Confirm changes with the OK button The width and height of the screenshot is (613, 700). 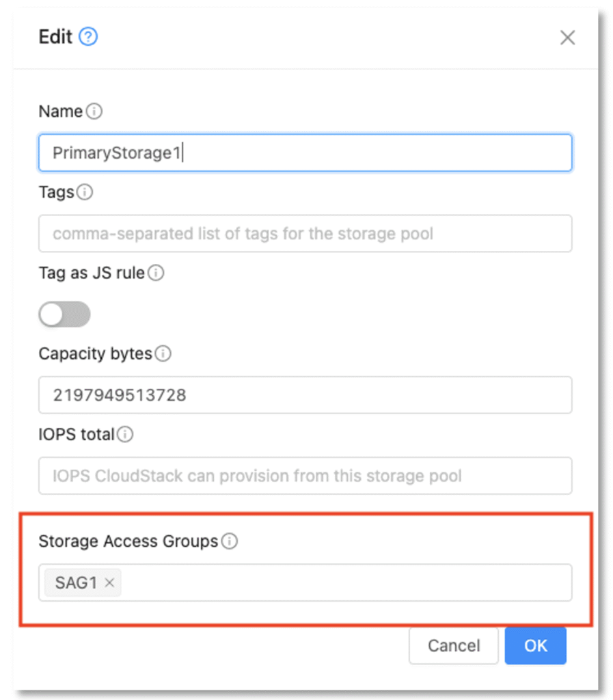[535, 646]
